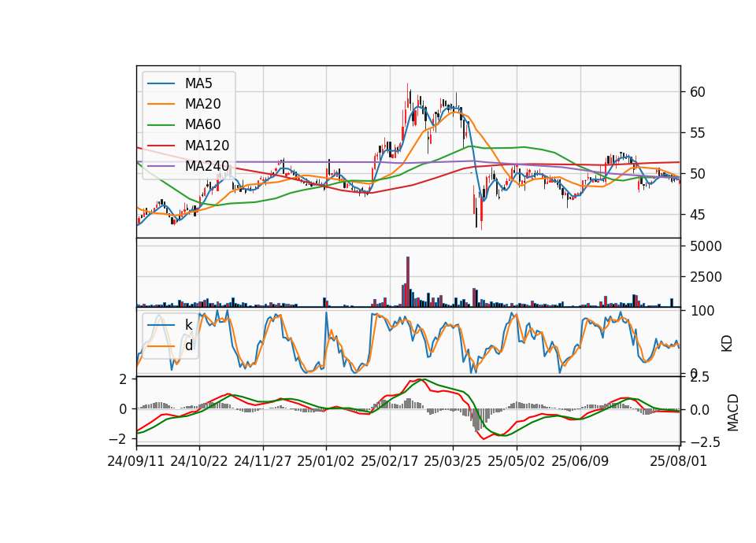Image resolution: width=756 pixels, height=543 pixels.
Task: Click the date label 24/10/22
Action: click(x=199, y=461)
